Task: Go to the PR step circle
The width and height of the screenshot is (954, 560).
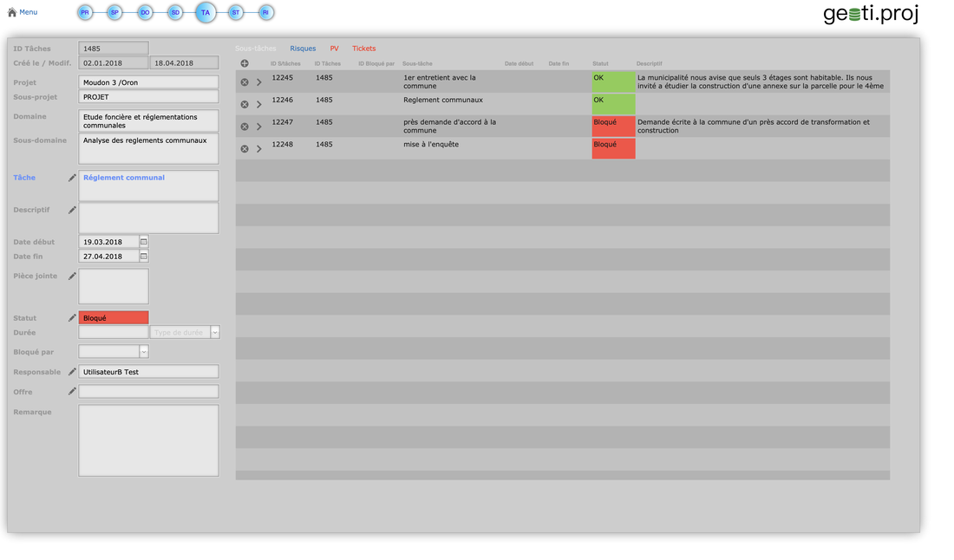Action: point(85,12)
